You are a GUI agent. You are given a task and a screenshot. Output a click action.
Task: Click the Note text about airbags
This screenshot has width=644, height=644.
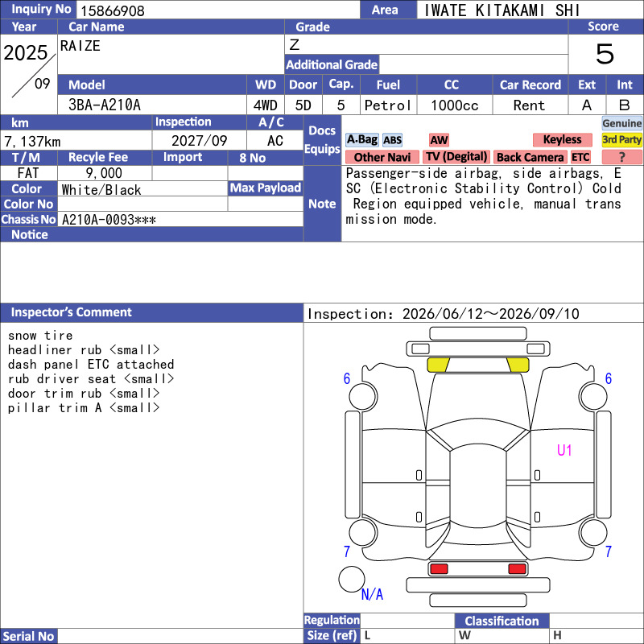point(484,196)
